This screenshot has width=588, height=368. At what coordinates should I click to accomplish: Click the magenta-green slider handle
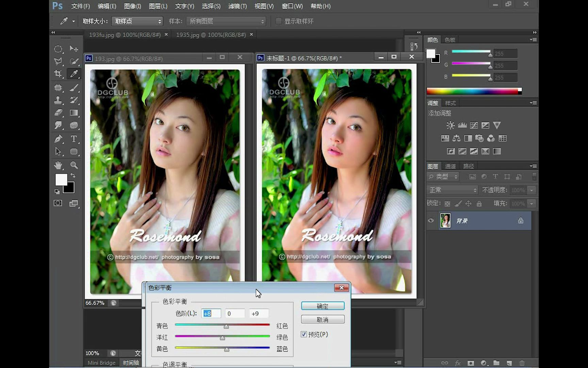click(222, 338)
